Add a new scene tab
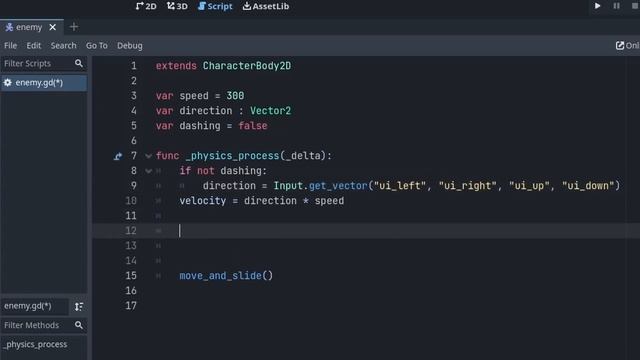The image size is (640, 360). [74, 27]
